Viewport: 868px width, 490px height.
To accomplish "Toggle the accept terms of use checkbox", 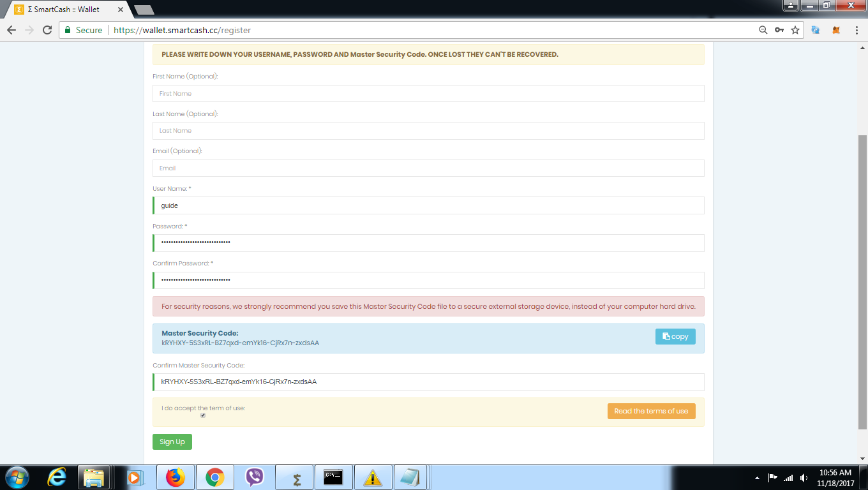I will click(203, 415).
